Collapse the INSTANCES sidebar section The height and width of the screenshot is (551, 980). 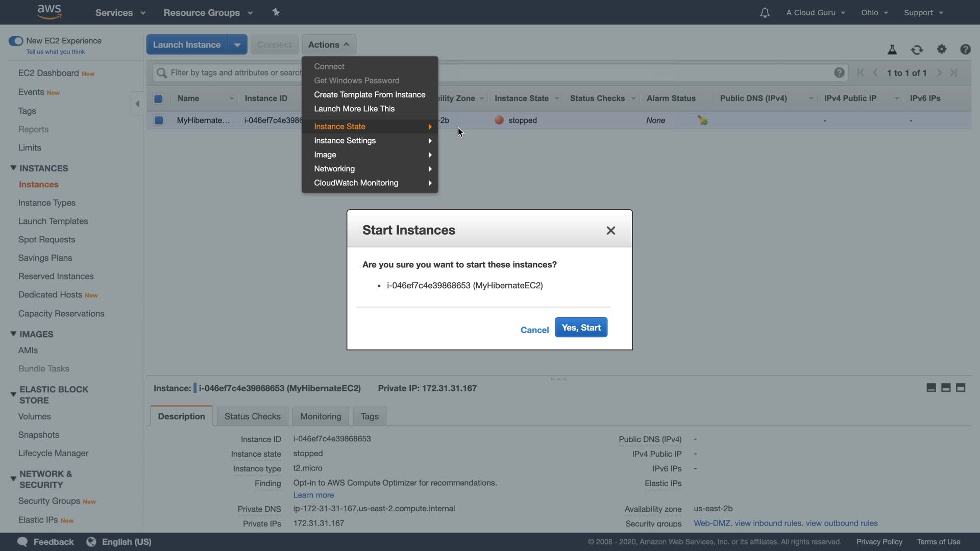click(x=13, y=168)
